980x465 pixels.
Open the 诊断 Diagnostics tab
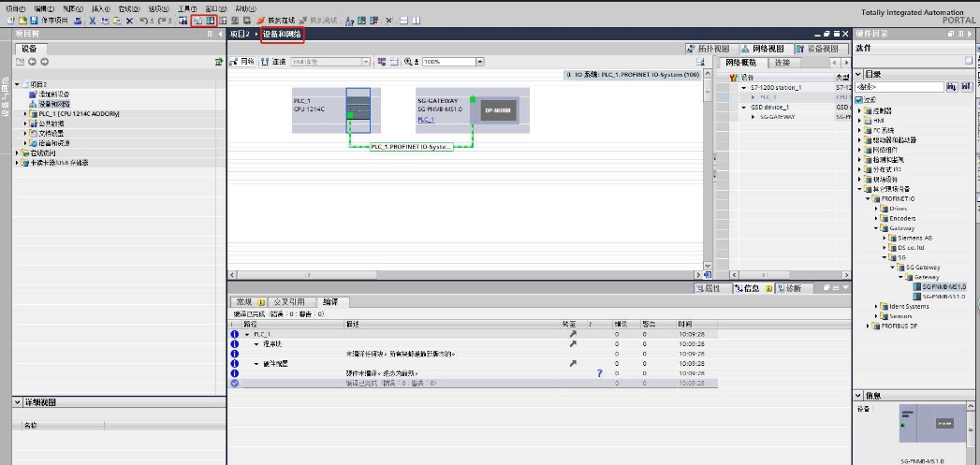point(794,288)
